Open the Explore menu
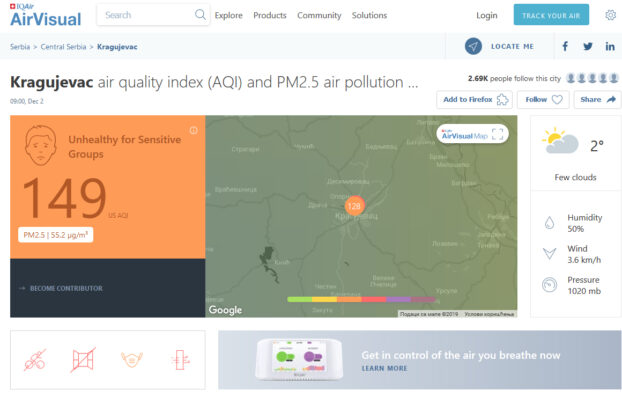 229,15
